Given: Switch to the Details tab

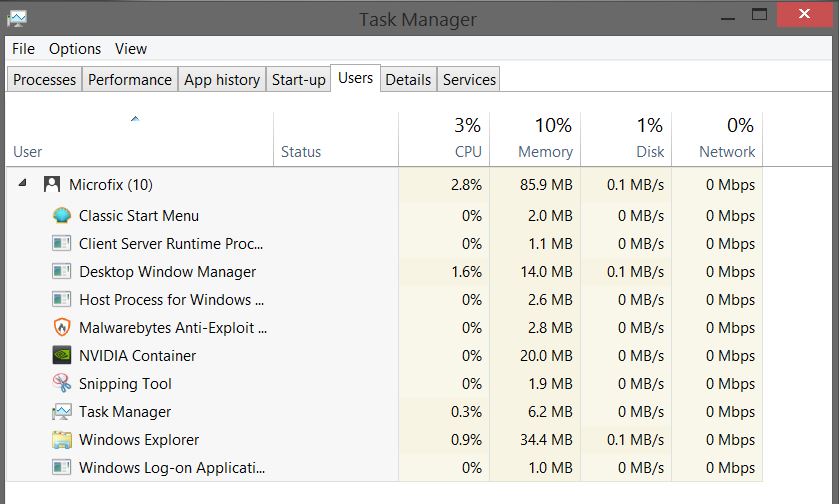Looking at the screenshot, I should (408, 80).
